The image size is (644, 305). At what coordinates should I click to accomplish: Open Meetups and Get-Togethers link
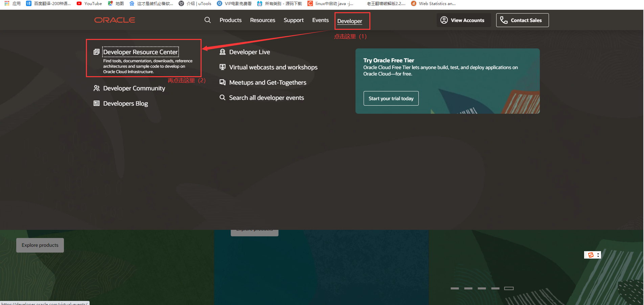(268, 82)
